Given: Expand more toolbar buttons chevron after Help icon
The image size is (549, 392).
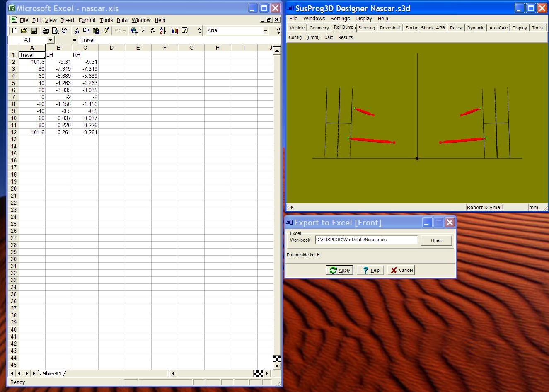Looking at the screenshot, I should pos(200,31).
